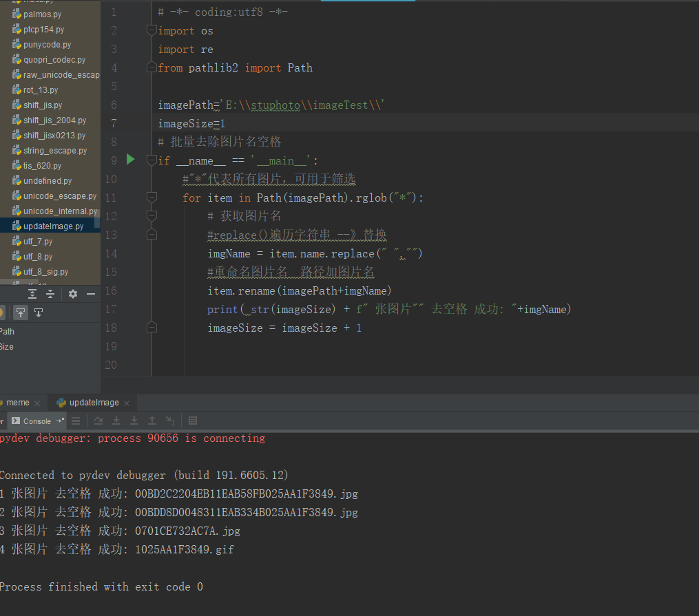Click the expand-all icon in variables panel

(x=32, y=293)
